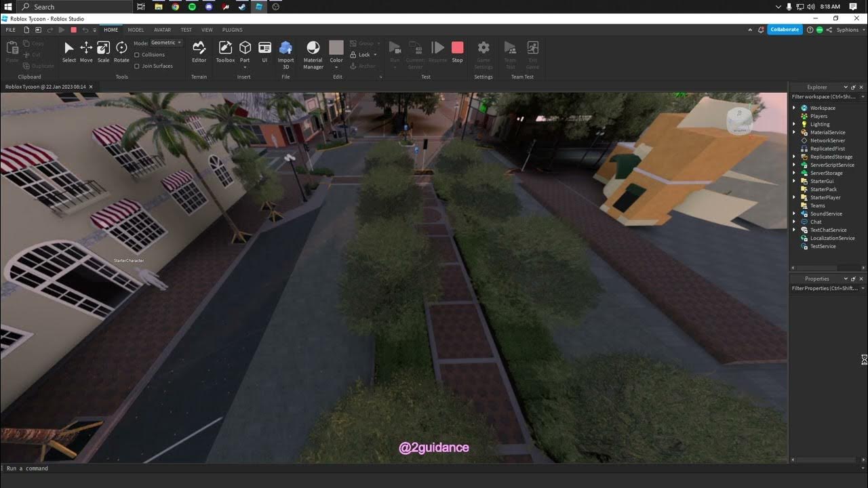Click the Collaborate button
Screen dimensions: 868x488
[785, 30]
